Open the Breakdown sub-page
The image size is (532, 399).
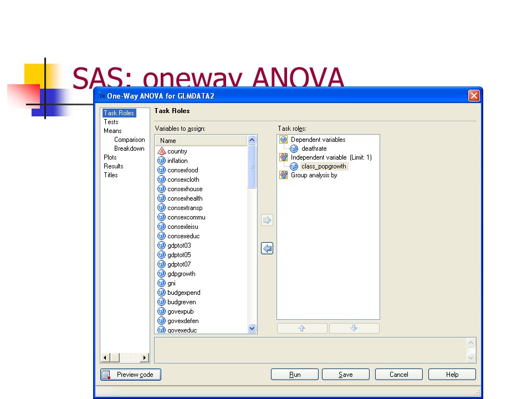click(129, 149)
